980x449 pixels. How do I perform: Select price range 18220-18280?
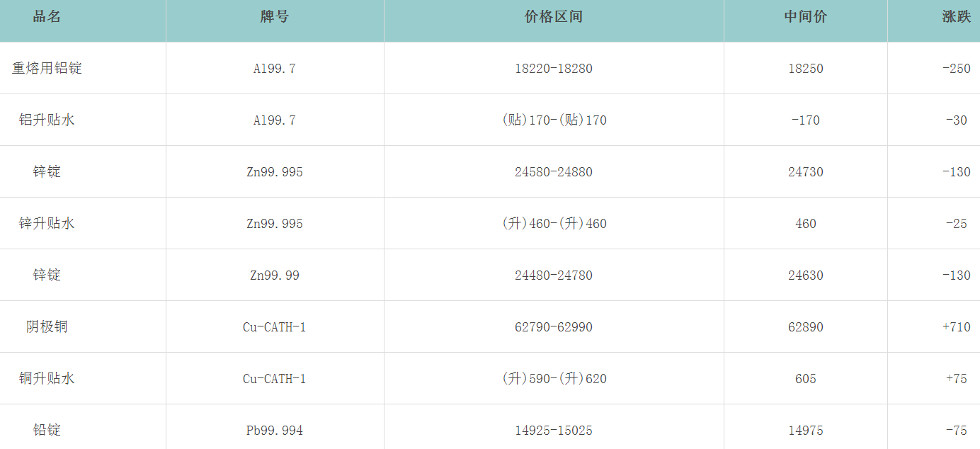coord(554,69)
